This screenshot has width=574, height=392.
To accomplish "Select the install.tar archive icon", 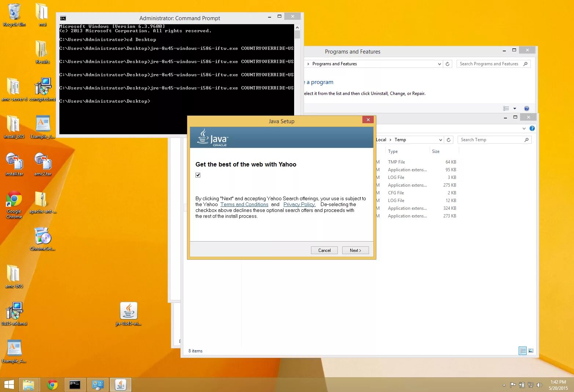I will pyautogui.click(x=14, y=164).
